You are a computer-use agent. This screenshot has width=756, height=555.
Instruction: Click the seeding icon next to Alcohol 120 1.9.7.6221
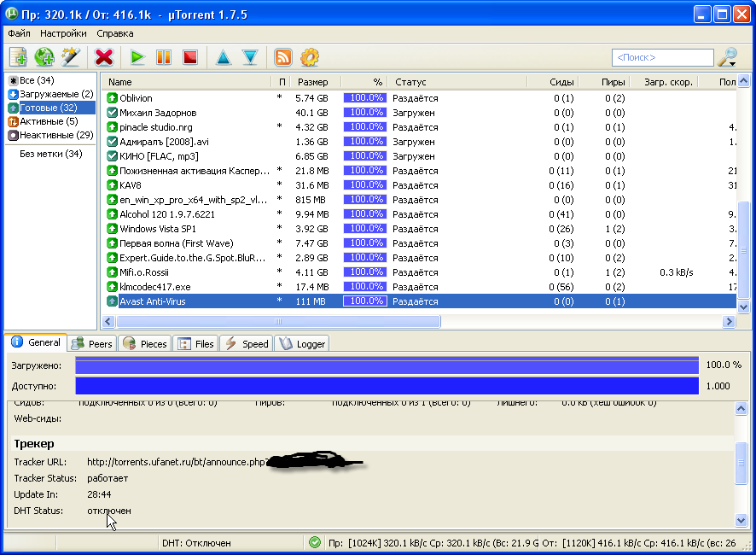tap(112, 213)
